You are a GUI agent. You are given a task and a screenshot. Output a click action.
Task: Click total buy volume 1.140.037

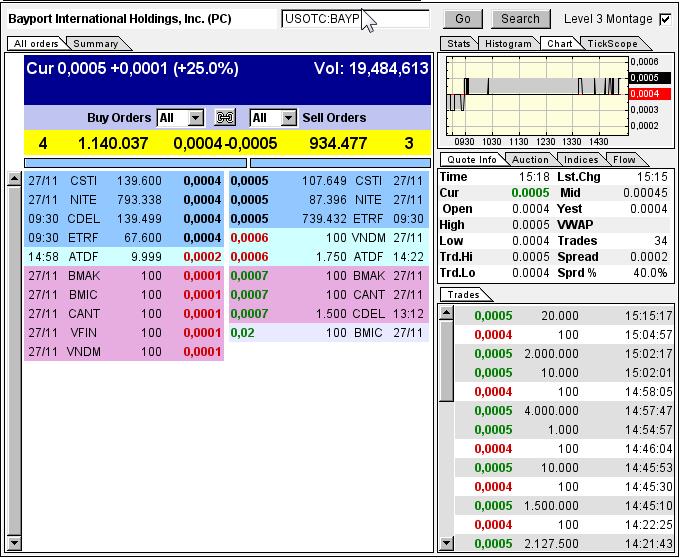[113, 144]
